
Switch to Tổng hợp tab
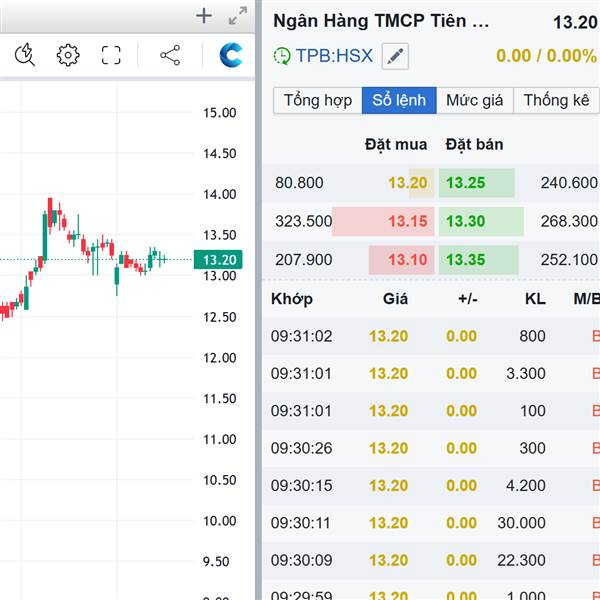(x=318, y=100)
